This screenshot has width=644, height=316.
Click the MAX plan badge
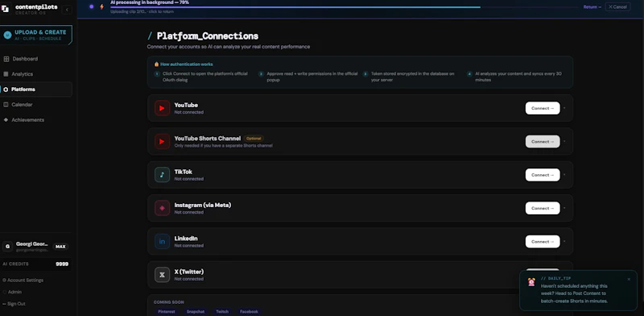pos(60,247)
